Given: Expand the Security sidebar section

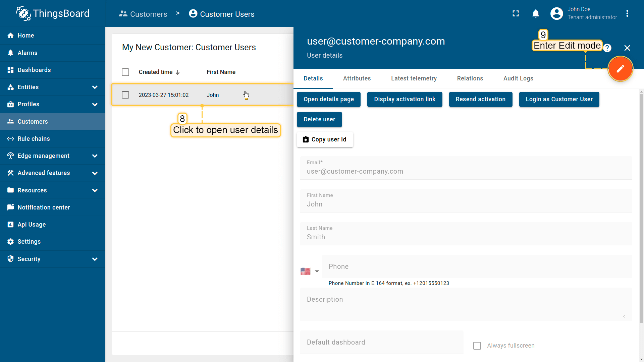Looking at the screenshot, I should click(x=95, y=259).
